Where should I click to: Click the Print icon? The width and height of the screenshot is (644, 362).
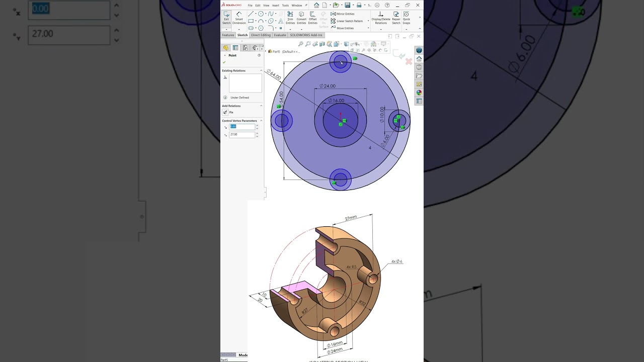tap(359, 5)
